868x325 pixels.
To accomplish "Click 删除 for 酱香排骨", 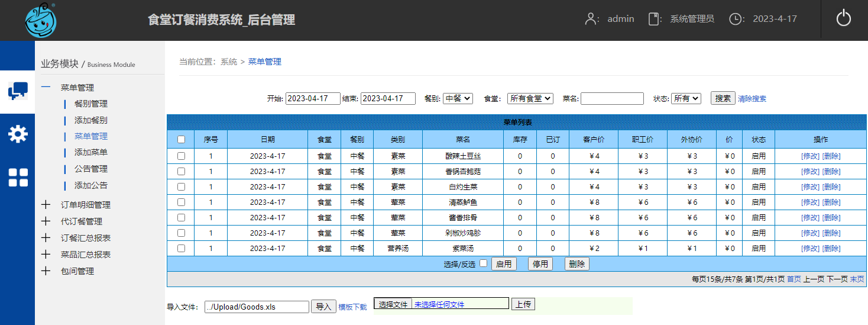I will [x=831, y=218].
